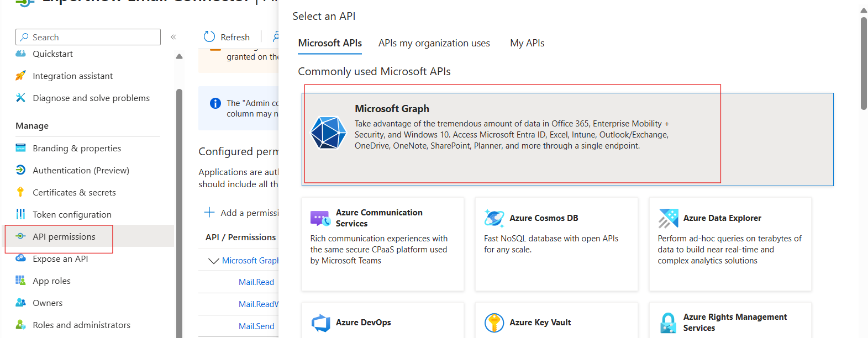Open the Azure Key Vault icon

click(x=494, y=323)
